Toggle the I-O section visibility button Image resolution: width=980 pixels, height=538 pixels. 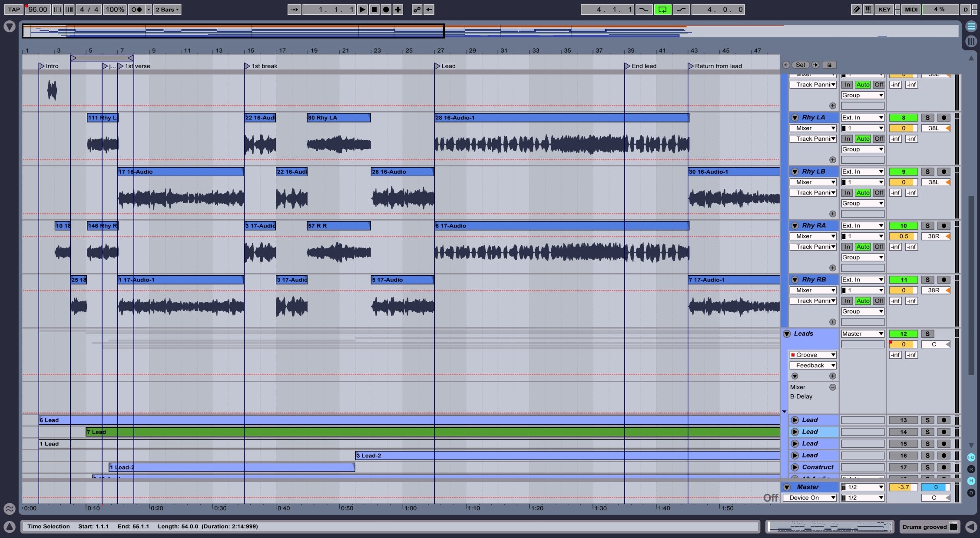(x=971, y=457)
